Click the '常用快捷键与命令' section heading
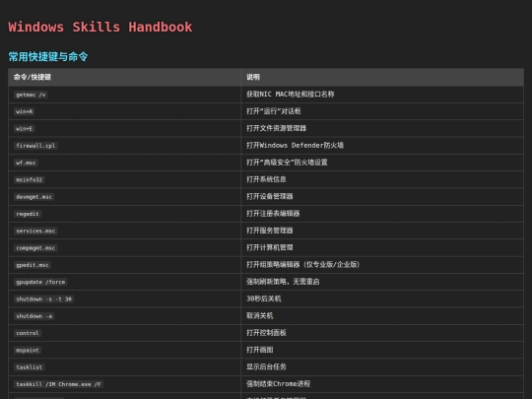This screenshot has height=399, width=532. click(x=48, y=57)
